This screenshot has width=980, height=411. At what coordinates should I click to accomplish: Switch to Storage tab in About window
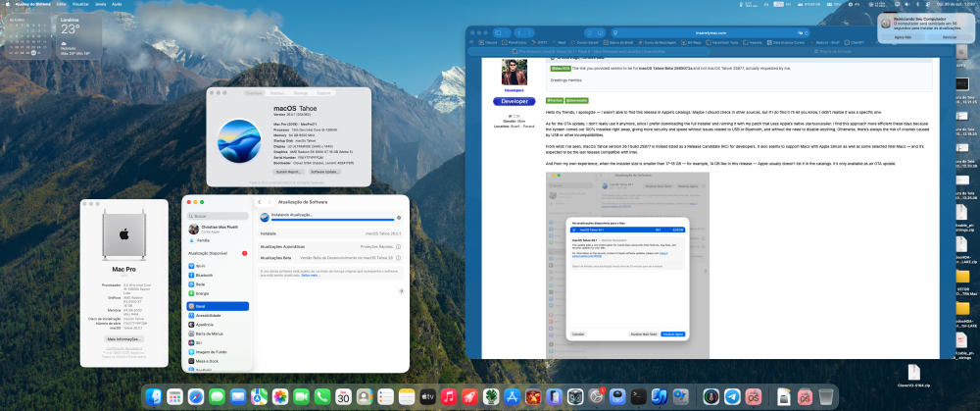301,92
